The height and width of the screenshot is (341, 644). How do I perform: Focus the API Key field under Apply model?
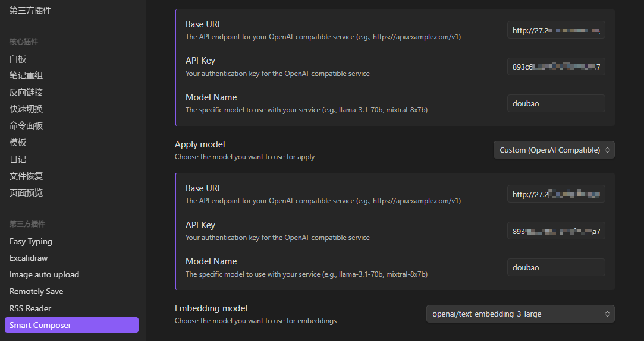point(555,231)
